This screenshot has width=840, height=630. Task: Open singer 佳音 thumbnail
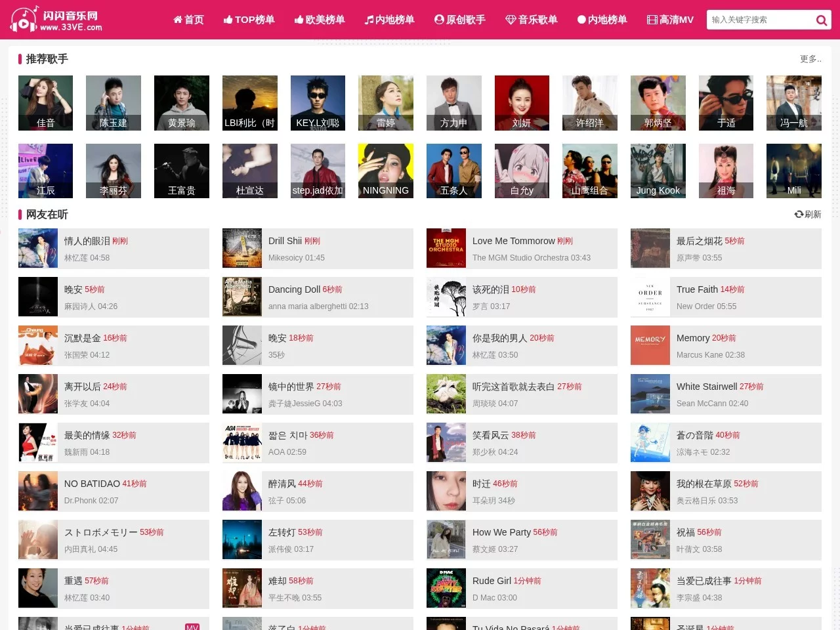pyautogui.click(x=45, y=103)
